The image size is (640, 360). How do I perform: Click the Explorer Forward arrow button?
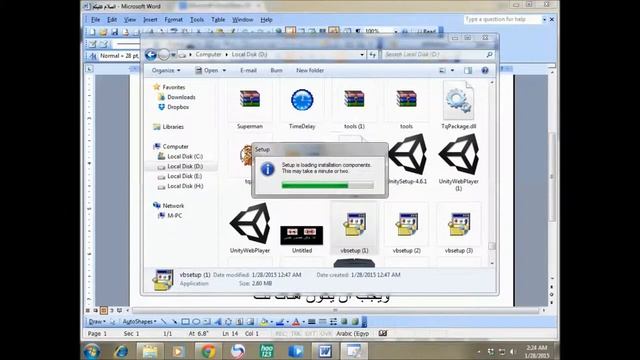coord(164,55)
